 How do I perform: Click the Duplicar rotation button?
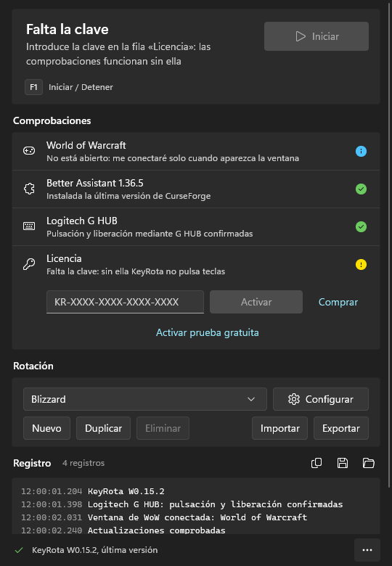click(x=104, y=428)
